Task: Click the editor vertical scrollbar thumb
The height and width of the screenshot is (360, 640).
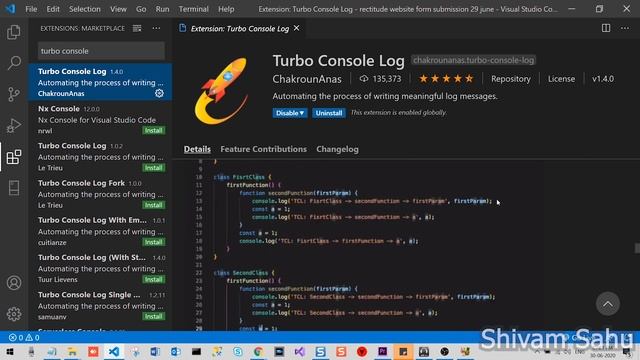Action: (x=637, y=248)
